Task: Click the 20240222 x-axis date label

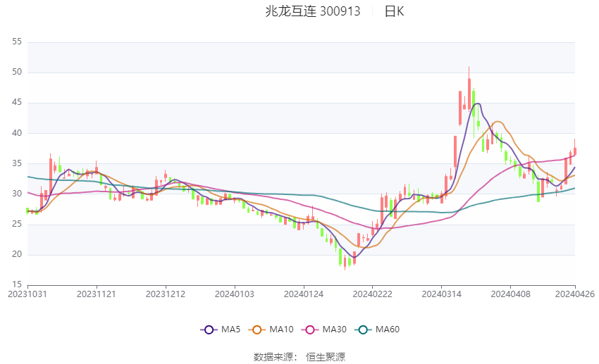Action: tap(373, 294)
